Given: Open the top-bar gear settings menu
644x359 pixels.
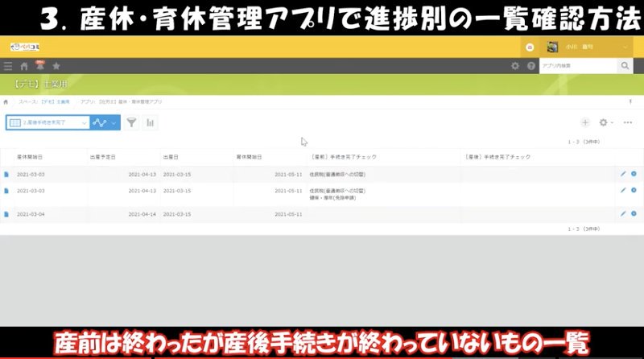Looking at the screenshot, I should (x=515, y=66).
